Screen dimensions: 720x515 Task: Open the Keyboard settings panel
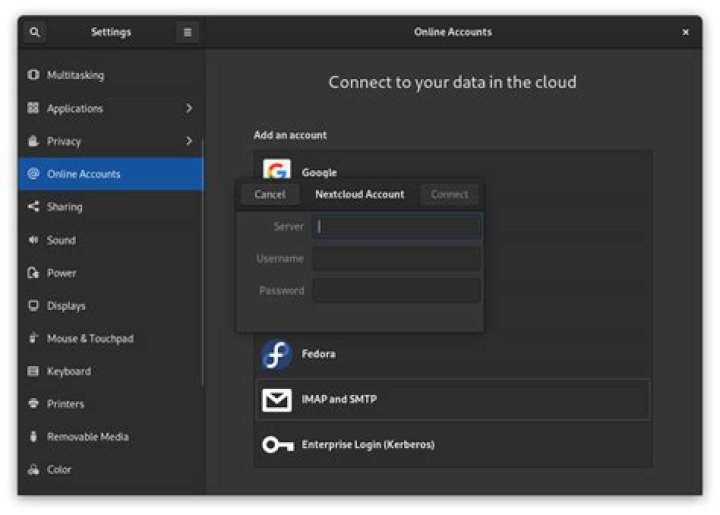(110, 371)
